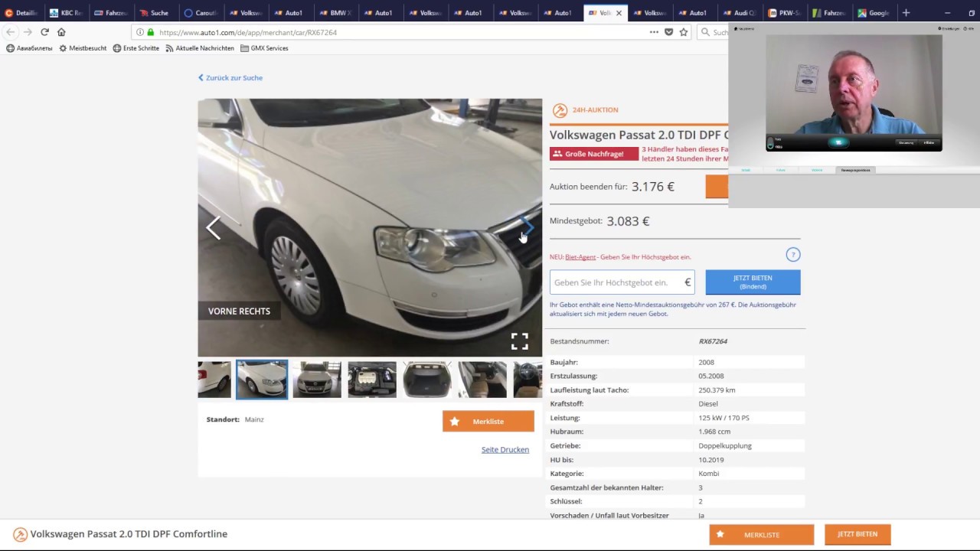The image size is (980, 551).
Task: Bookmark this page with the star
Action: click(684, 32)
